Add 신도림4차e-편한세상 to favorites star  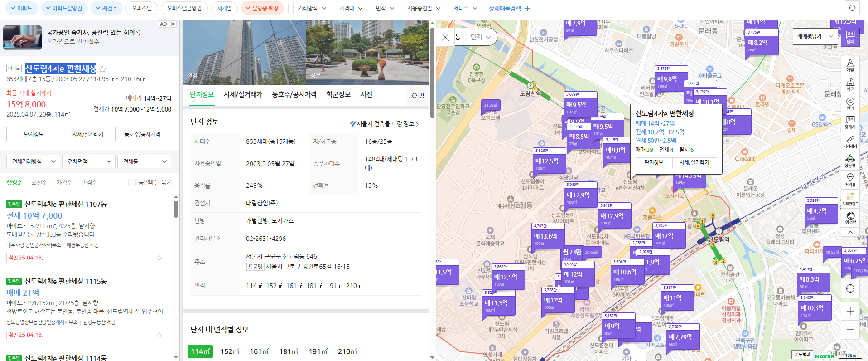[102, 69]
